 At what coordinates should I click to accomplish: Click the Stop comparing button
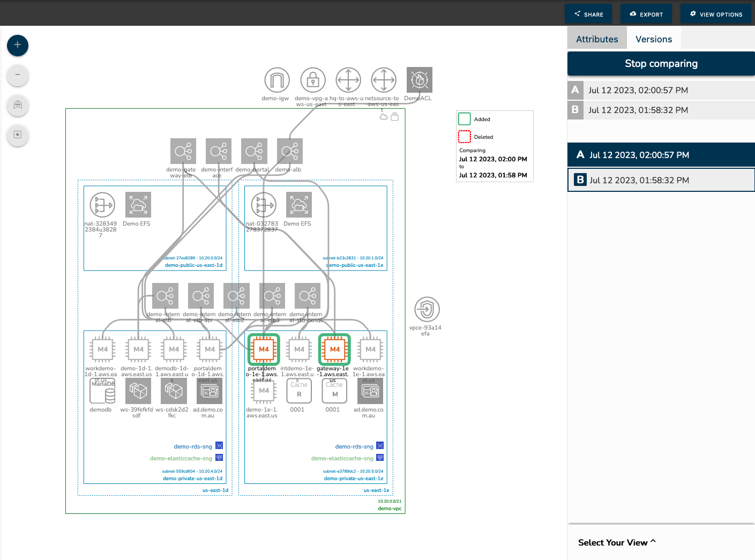(x=661, y=63)
